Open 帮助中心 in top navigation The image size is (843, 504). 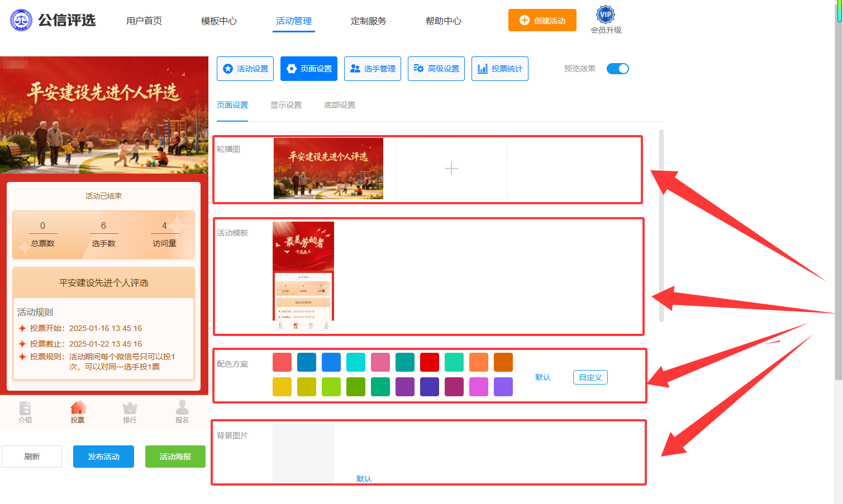[444, 21]
